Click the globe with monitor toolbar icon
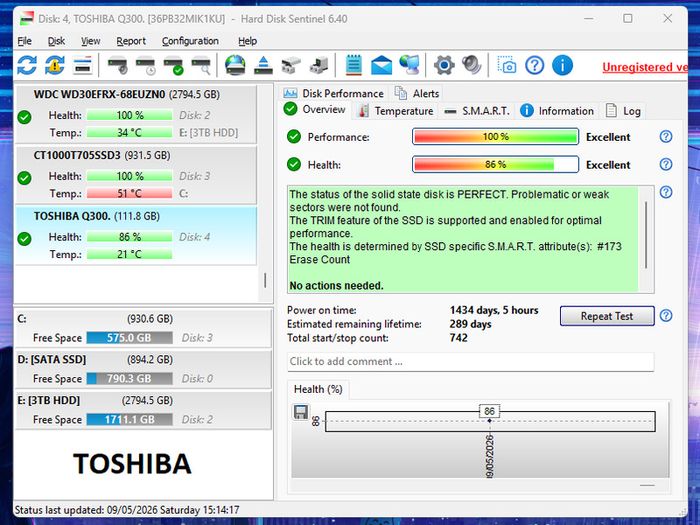Image resolution: width=700 pixels, height=525 pixels. 409,65
